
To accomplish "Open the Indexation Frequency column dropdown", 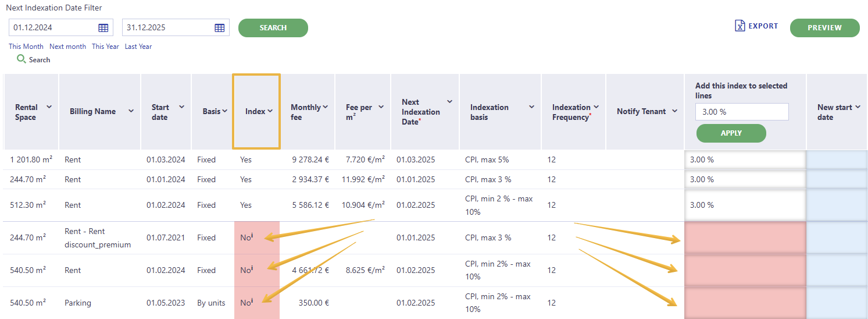I will tap(596, 107).
